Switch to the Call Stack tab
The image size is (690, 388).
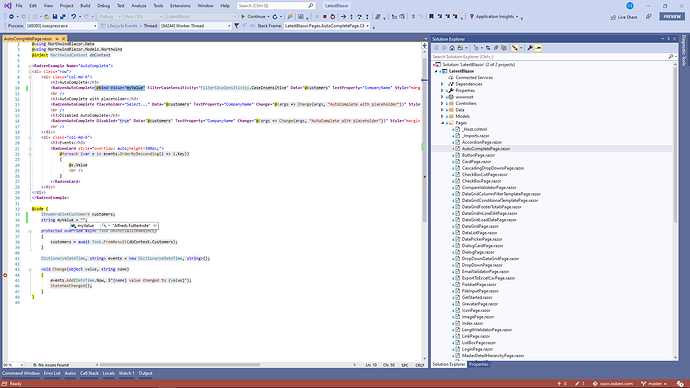click(x=89, y=373)
